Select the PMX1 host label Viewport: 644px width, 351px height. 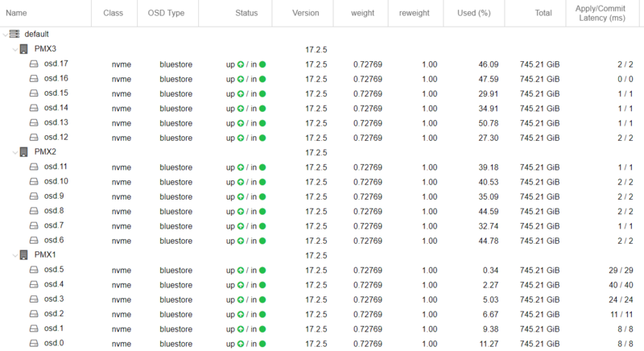45,255
